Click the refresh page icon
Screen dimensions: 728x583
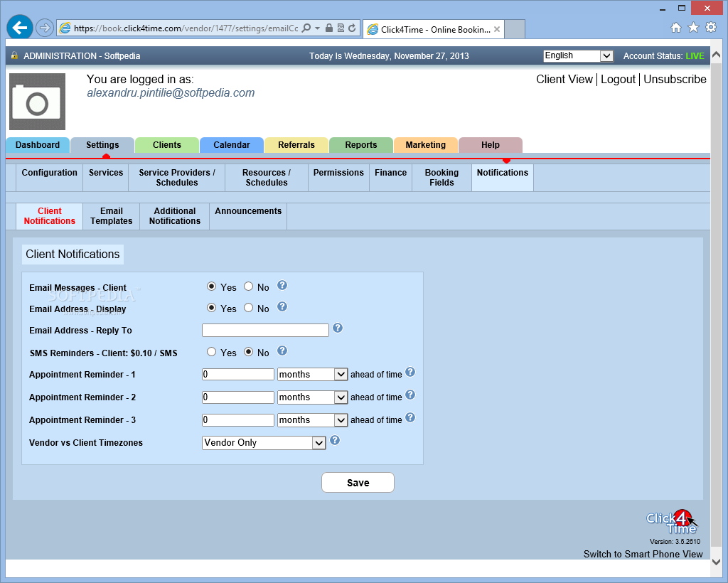coord(352,28)
